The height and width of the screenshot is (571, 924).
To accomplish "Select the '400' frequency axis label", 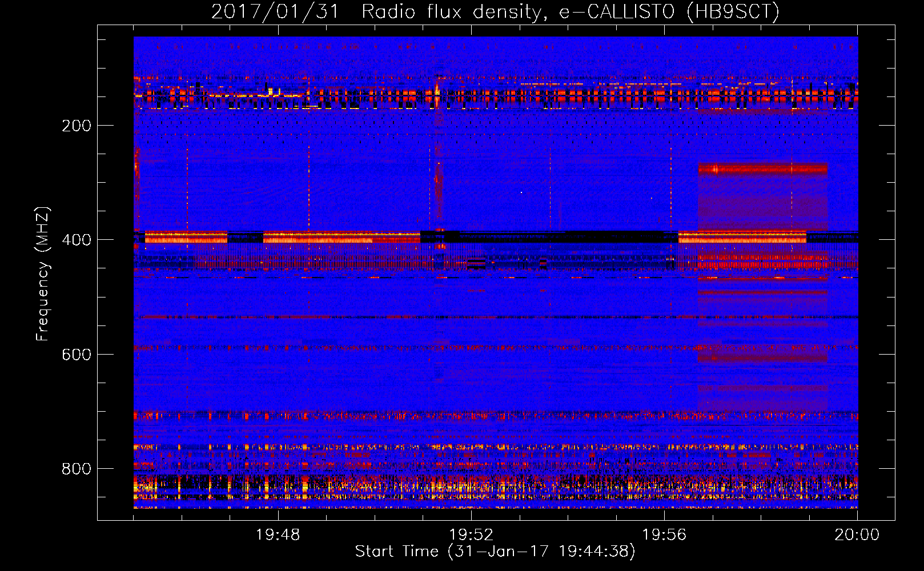I will [77, 240].
